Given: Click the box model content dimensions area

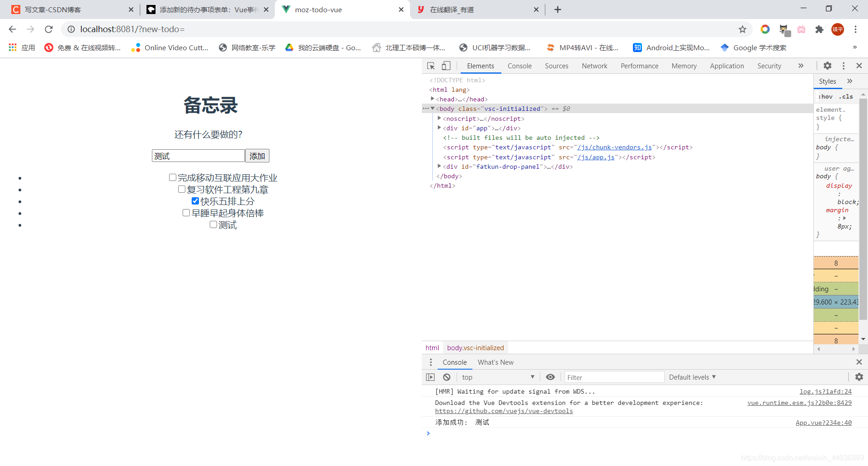Looking at the screenshot, I should point(836,302).
